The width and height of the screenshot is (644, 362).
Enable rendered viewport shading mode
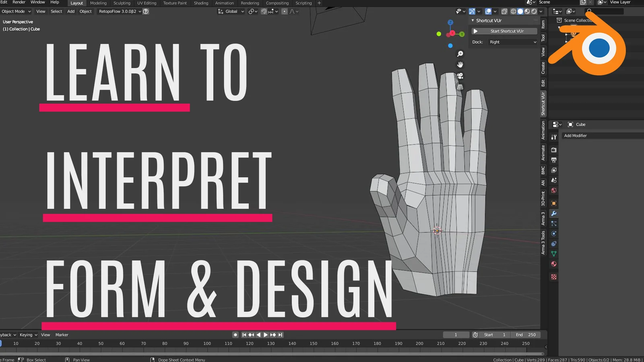click(x=534, y=11)
